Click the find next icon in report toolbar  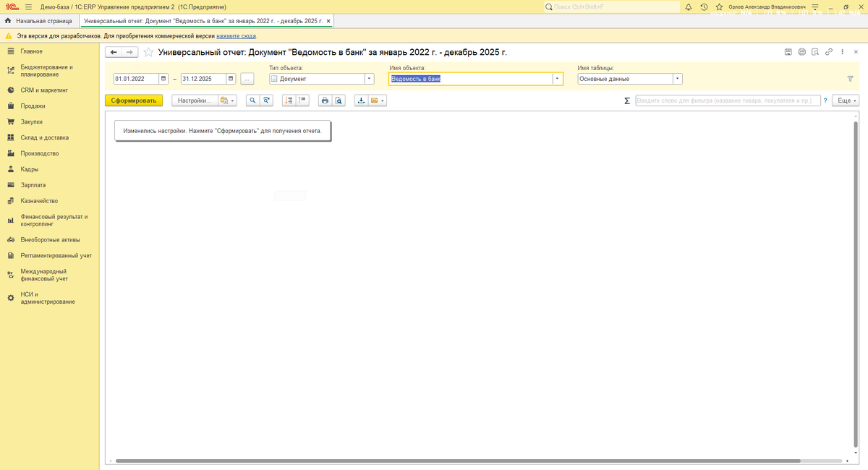[x=266, y=101]
